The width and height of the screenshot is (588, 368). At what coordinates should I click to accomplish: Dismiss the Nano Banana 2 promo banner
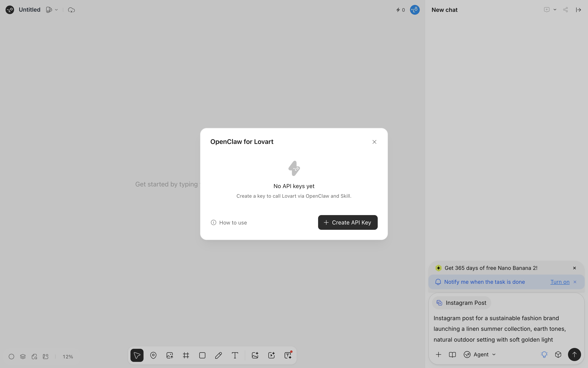pos(574,268)
